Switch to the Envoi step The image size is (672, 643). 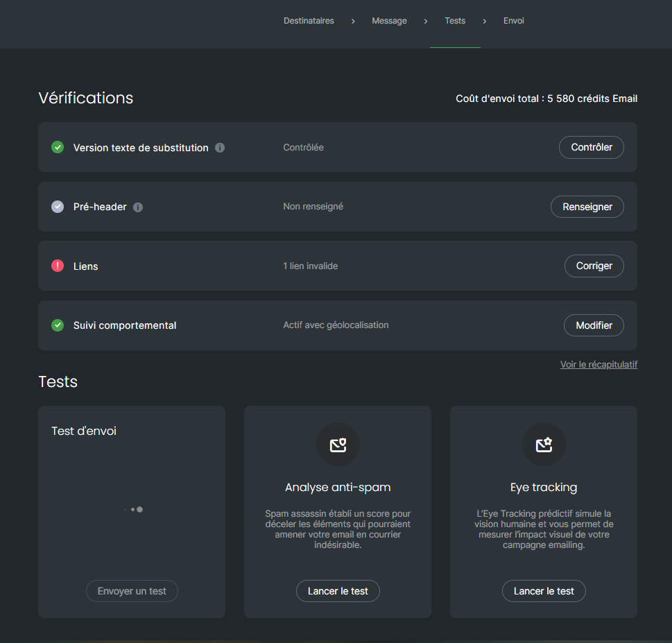pyautogui.click(x=513, y=21)
